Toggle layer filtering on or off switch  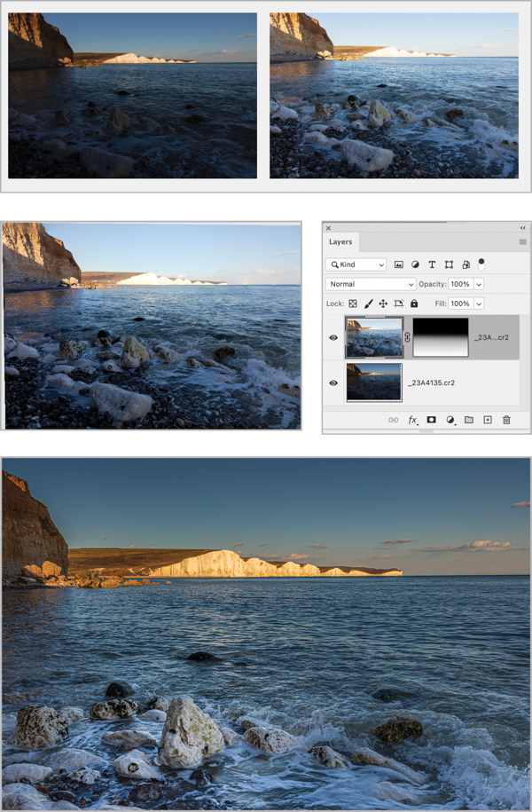coord(481,264)
